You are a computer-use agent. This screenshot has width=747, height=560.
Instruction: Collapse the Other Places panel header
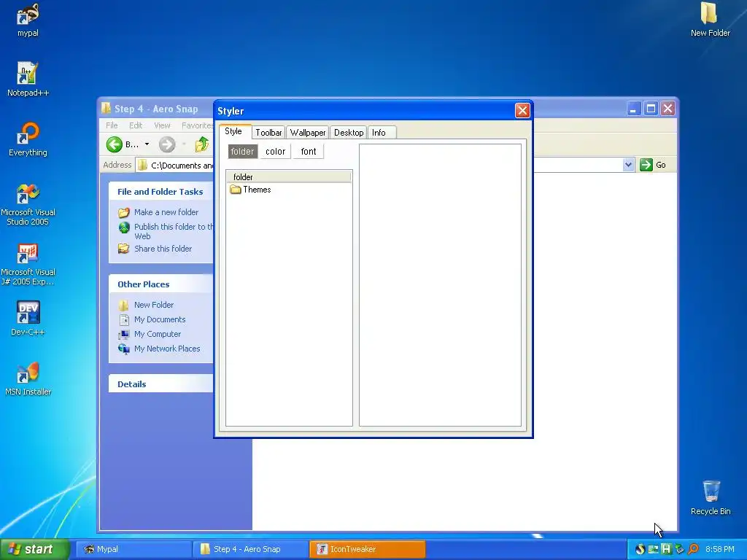tap(161, 284)
